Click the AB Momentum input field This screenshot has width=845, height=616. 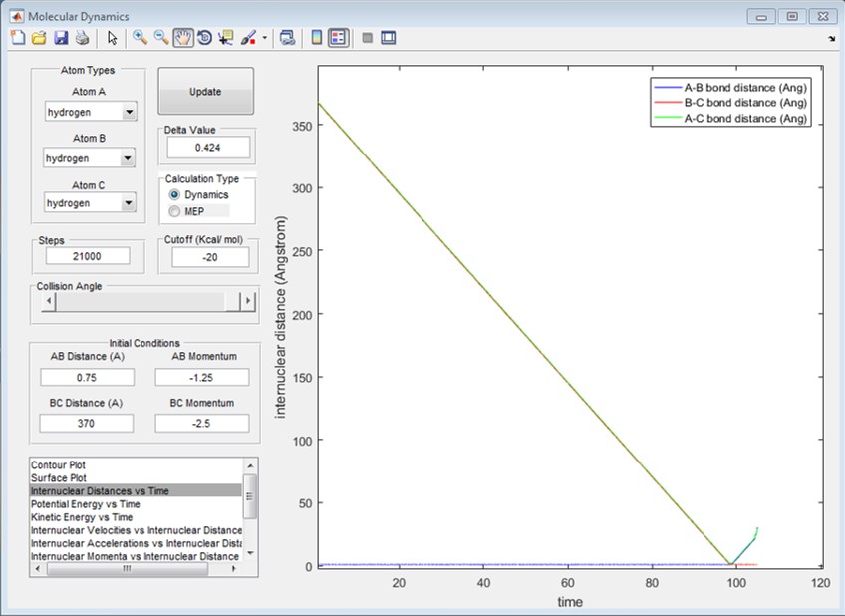coord(201,377)
